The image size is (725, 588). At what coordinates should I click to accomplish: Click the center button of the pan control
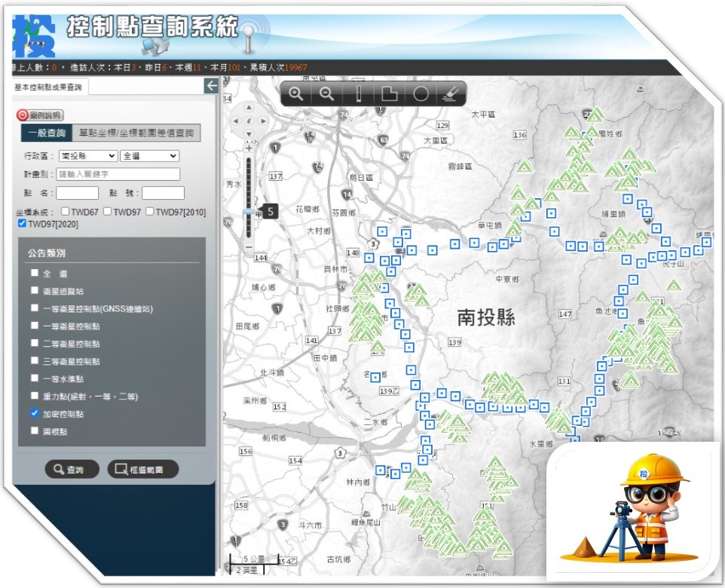click(249, 121)
